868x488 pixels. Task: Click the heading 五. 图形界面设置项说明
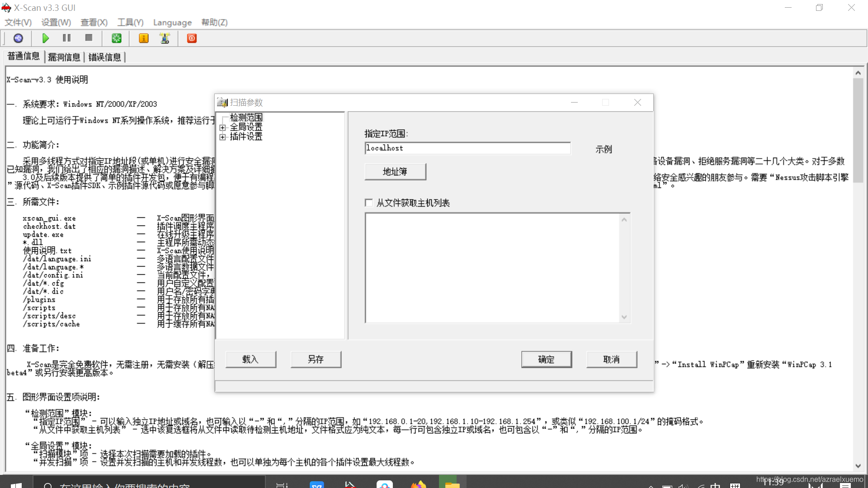[x=53, y=397]
